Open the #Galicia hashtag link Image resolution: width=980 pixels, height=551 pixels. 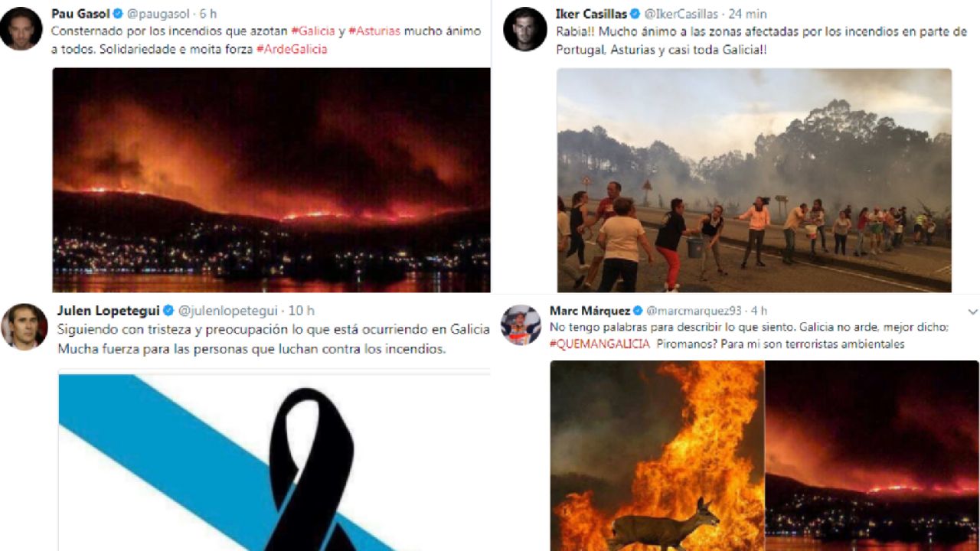(x=313, y=31)
